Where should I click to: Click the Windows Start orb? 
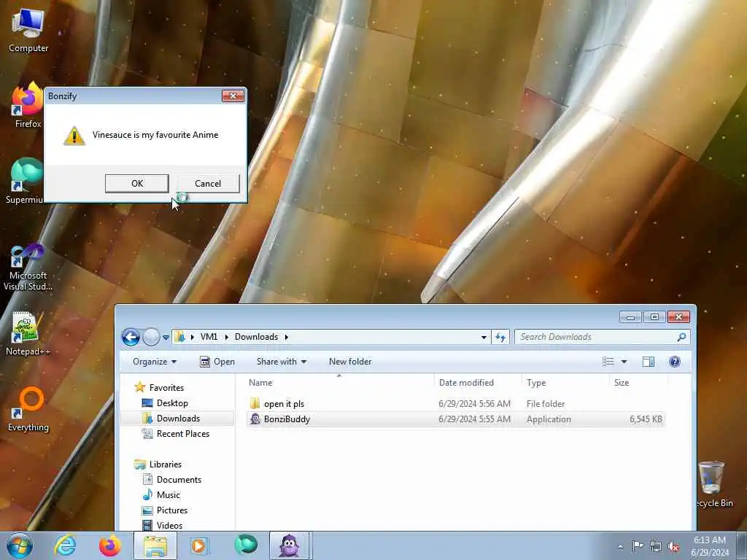point(20,545)
